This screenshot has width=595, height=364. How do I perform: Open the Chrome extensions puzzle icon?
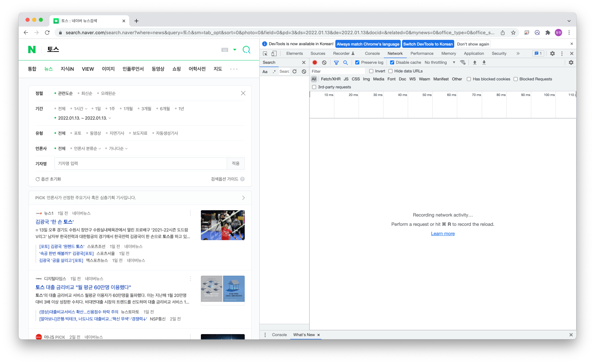click(548, 33)
